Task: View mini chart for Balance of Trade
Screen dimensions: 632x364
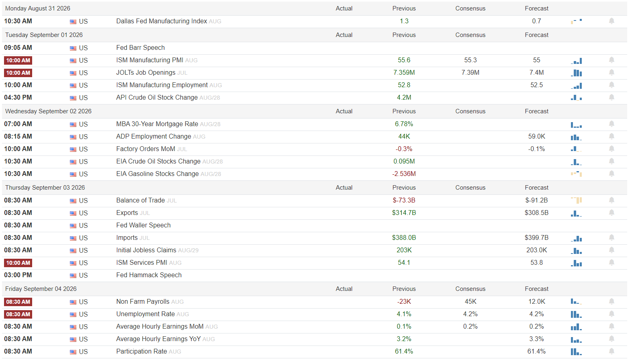Action: pyautogui.click(x=576, y=200)
